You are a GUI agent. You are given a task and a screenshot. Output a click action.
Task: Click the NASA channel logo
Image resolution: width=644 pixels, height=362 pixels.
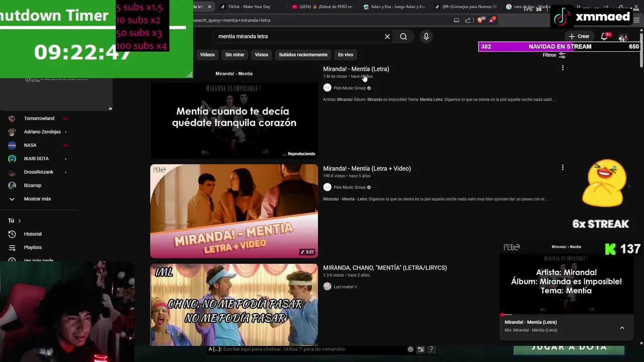tap(12, 145)
